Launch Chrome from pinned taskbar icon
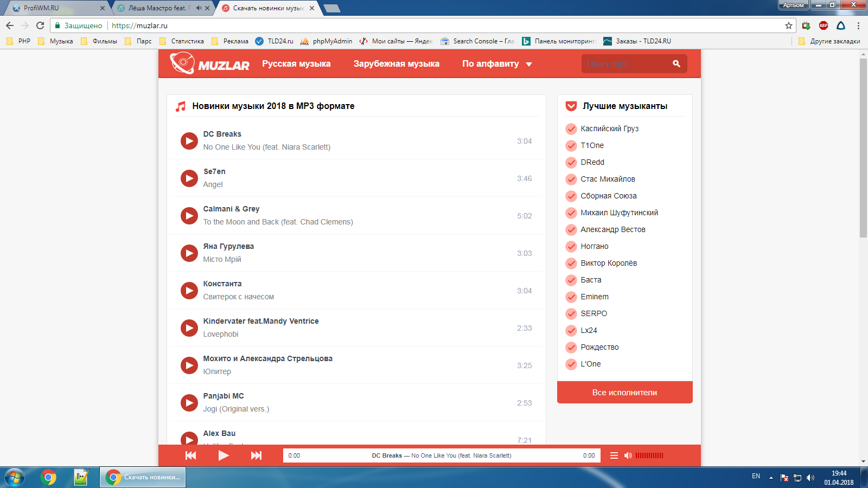This screenshot has height=488, width=868. pos(48,478)
